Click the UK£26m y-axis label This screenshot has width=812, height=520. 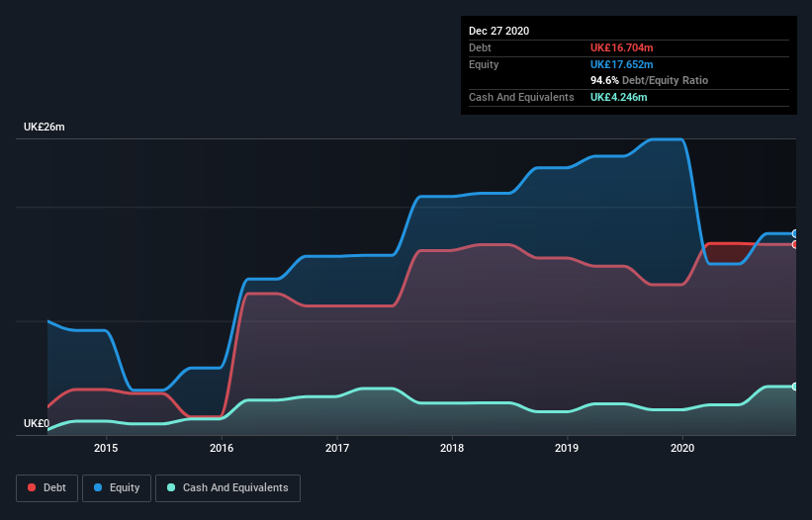[45, 127]
